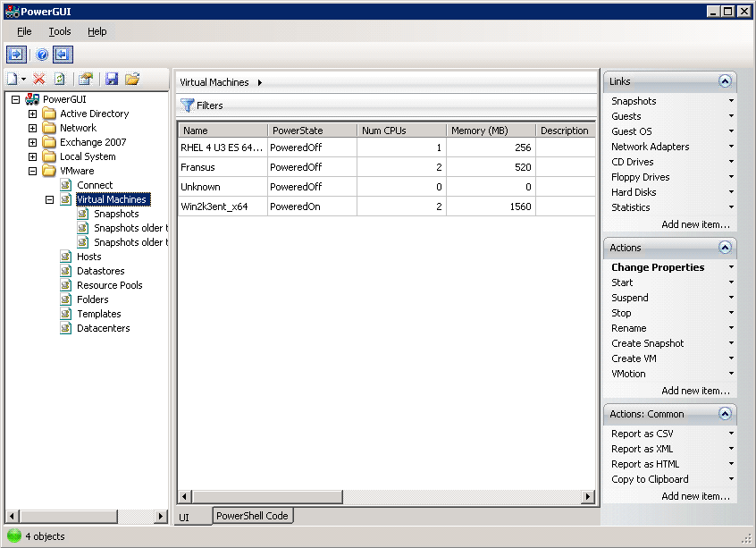Click the open folder icon in tree toolbar
This screenshot has height=548, width=756.
[x=132, y=79]
